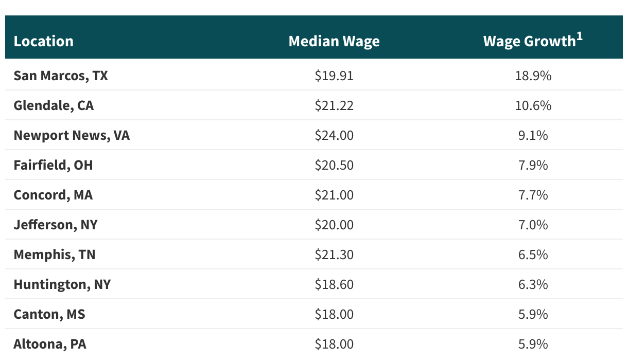Click the Location column header

pos(44,41)
